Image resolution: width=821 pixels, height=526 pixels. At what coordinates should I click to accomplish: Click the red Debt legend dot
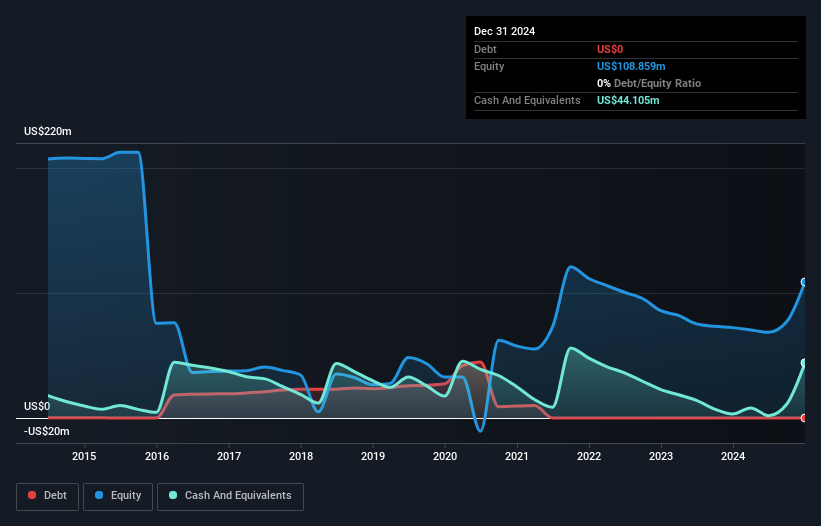[32, 495]
